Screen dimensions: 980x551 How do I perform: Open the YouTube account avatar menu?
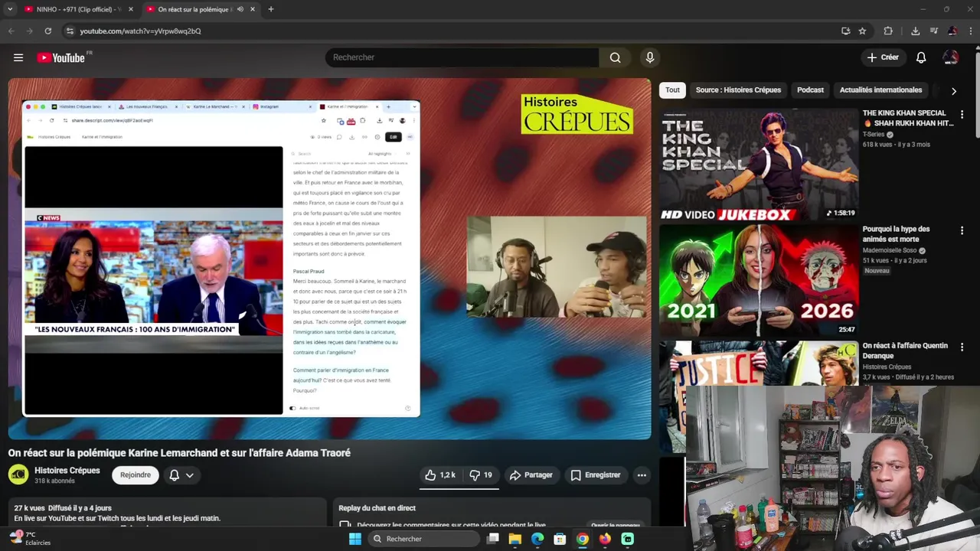pos(950,57)
